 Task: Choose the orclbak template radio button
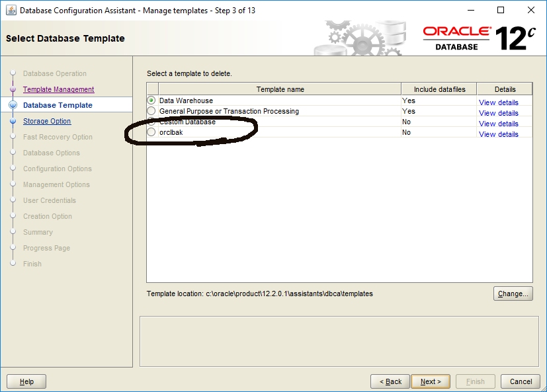click(x=151, y=132)
